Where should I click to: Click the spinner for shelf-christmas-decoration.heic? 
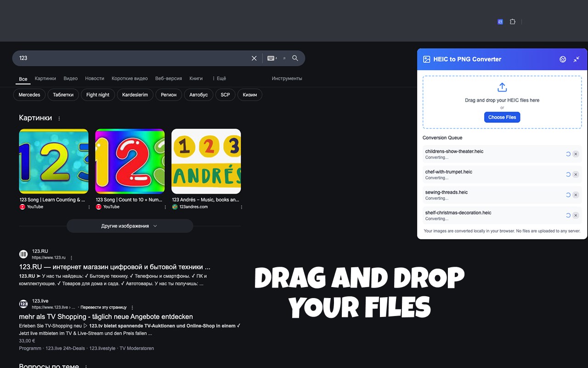click(x=568, y=215)
